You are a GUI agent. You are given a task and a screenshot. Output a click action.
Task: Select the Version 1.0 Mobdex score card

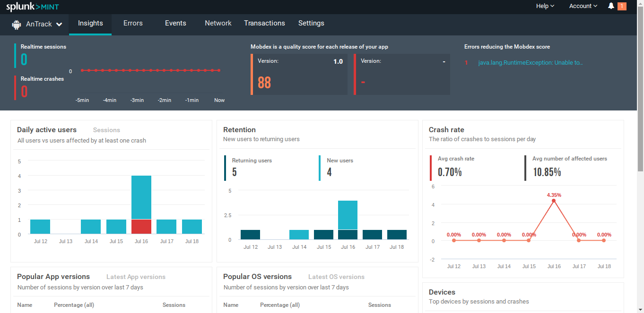click(300, 74)
